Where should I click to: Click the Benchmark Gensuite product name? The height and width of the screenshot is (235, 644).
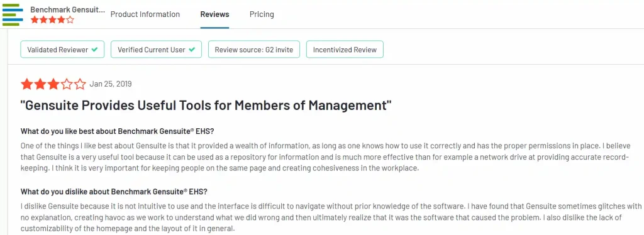68,9
